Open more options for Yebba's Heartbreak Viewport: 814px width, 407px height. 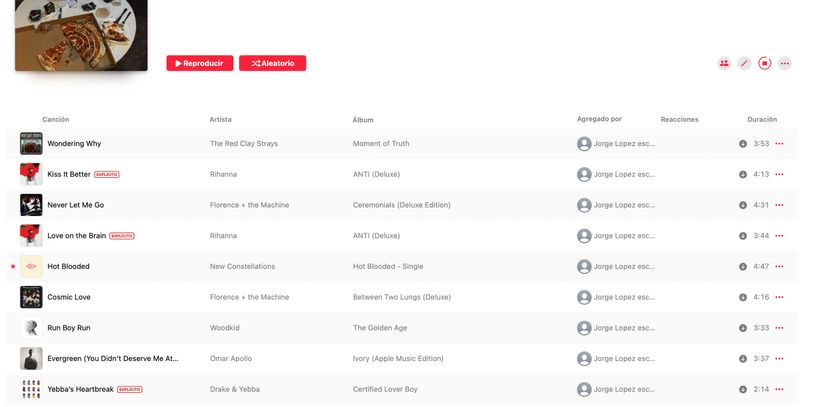(x=779, y=389)
